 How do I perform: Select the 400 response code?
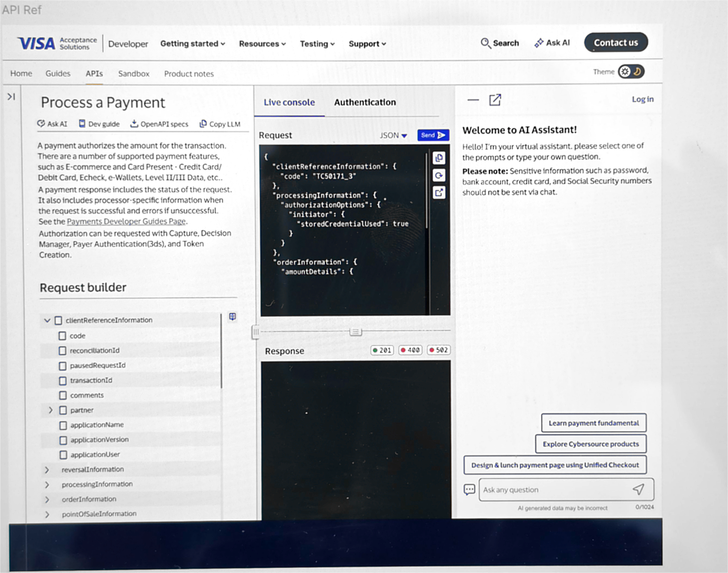click(x=410, y=350)
